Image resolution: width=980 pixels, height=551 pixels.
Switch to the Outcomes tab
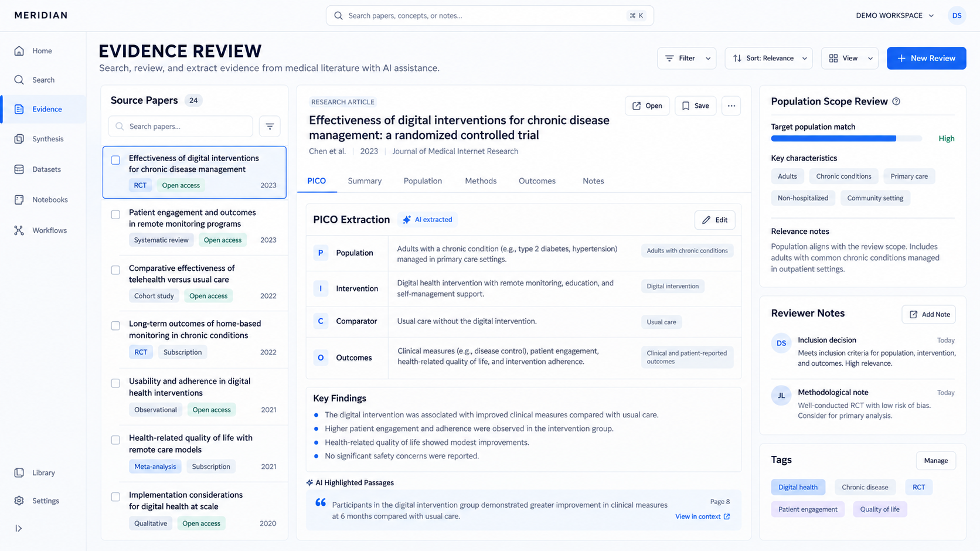click(x=537, y=181)
